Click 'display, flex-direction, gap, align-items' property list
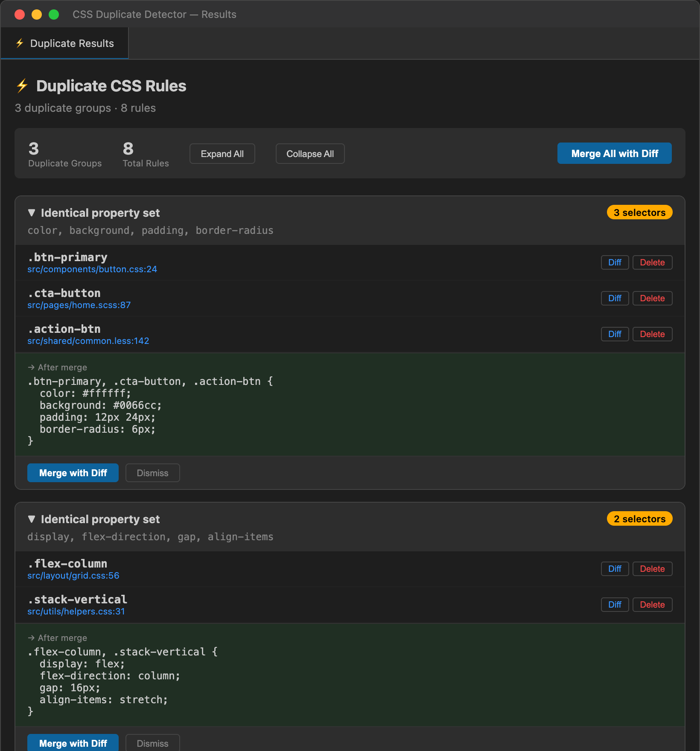This screenshot has height=751, width=700. [x=150, y=537]
